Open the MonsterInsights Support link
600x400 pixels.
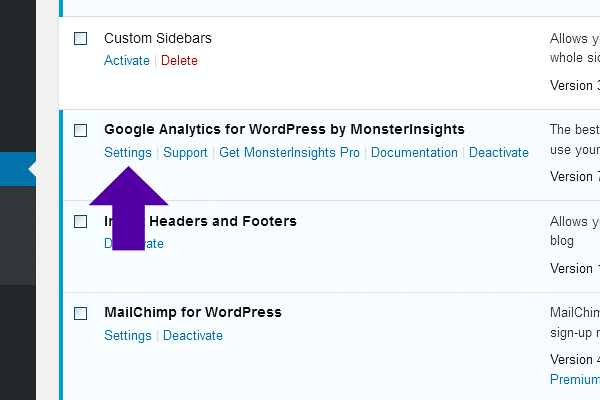pyautogui.click(x=185, y=153)
